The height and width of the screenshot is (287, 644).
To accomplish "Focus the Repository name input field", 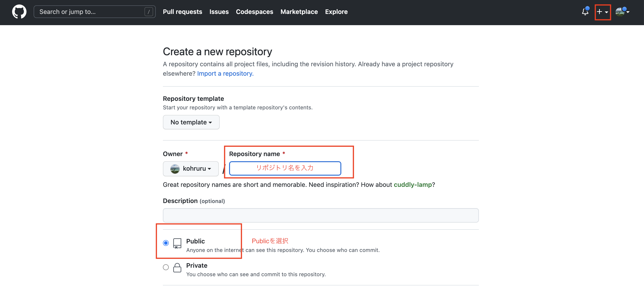I will coord(285,168).
